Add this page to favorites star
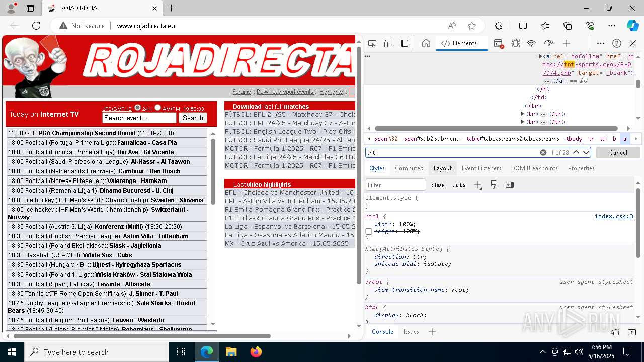644x362 pixels. [x=472, y=26]
